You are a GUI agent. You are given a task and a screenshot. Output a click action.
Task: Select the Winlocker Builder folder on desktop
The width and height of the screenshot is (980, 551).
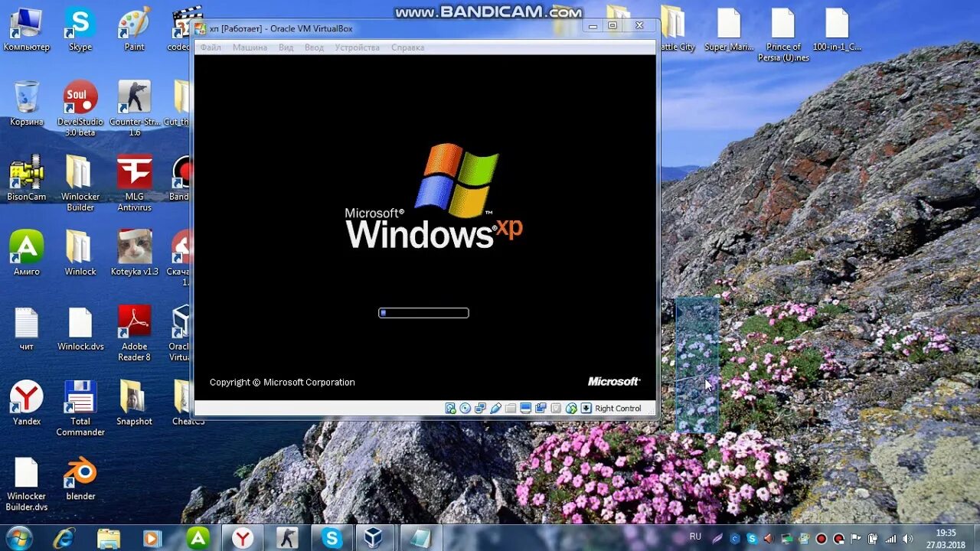point(80,184)
